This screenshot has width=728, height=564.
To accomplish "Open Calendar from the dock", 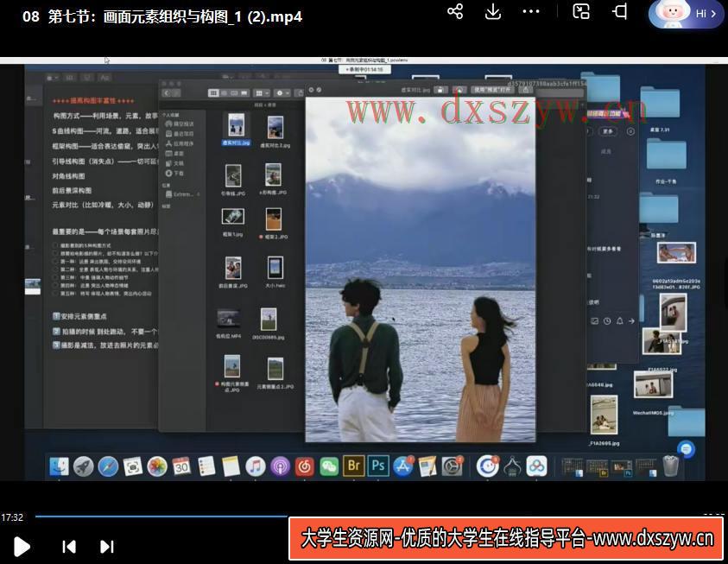I will coord(181,466).
